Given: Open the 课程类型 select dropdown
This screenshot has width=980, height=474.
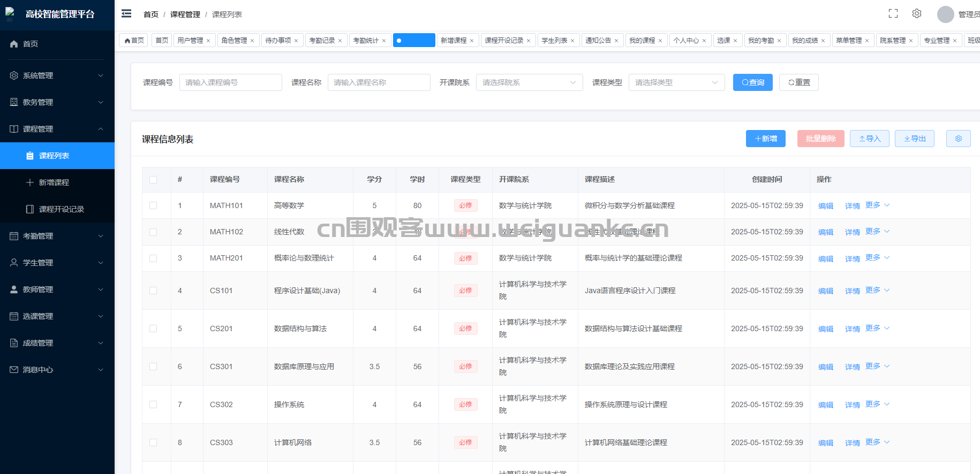Looking at the screenshot, I should (676, 82).
